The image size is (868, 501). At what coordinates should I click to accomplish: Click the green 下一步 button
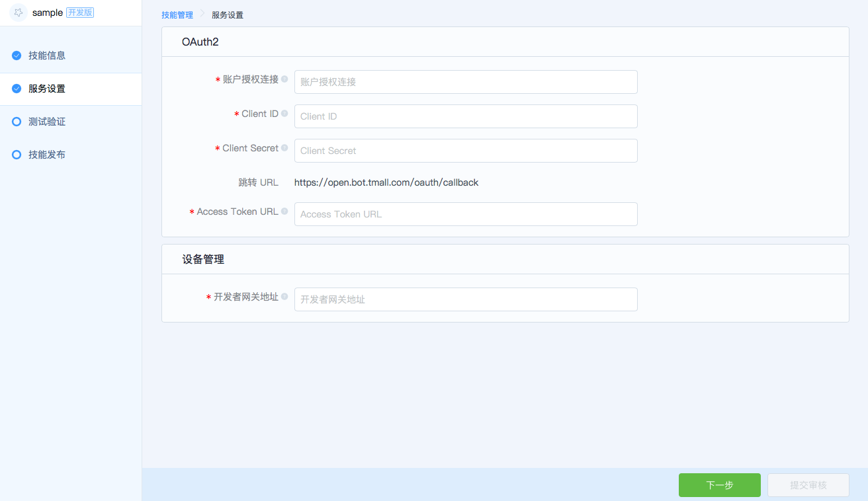pyautogui.click(x=720, y=485)
